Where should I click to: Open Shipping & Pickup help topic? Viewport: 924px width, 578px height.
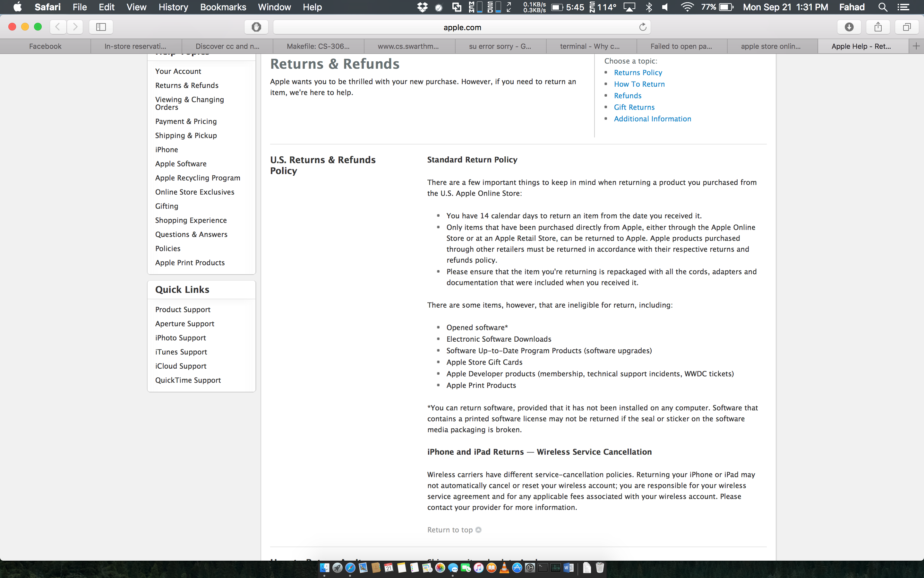click(x=186, y=135)
